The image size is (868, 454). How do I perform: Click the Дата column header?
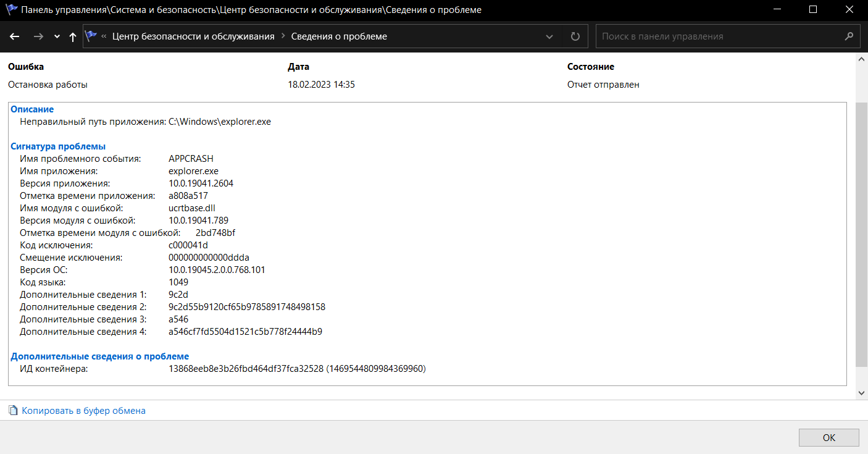tap(299, 67)
